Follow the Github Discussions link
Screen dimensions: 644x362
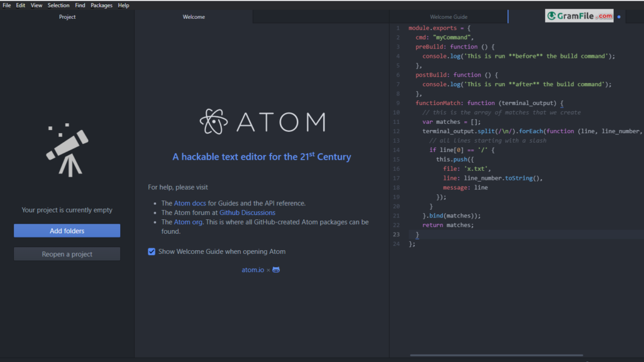[247, 212]
